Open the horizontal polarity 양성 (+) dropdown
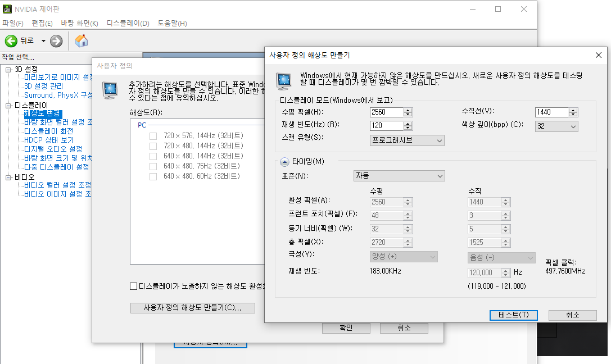The height and width of the screenshot is (364, 611). coord(404,257)
